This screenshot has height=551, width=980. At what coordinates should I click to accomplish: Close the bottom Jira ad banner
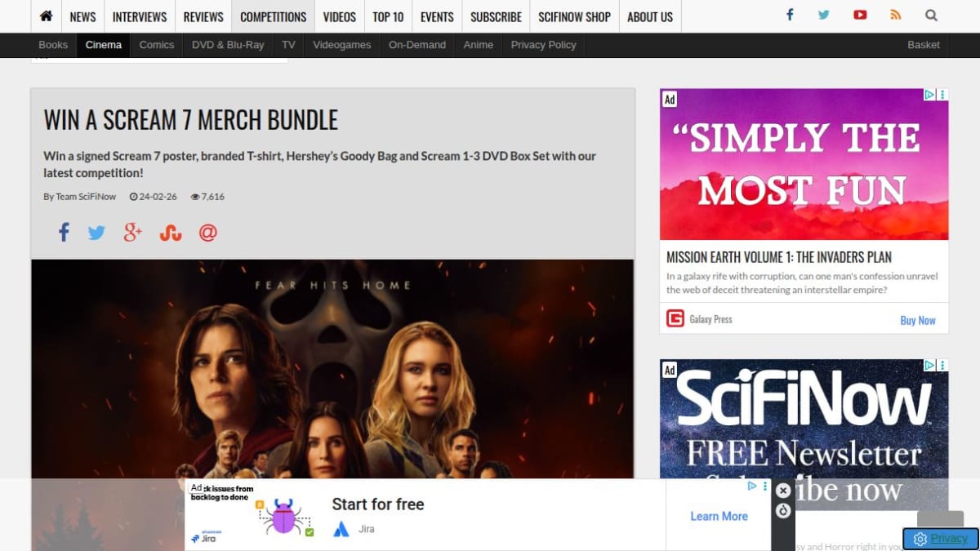click(783, 491)
